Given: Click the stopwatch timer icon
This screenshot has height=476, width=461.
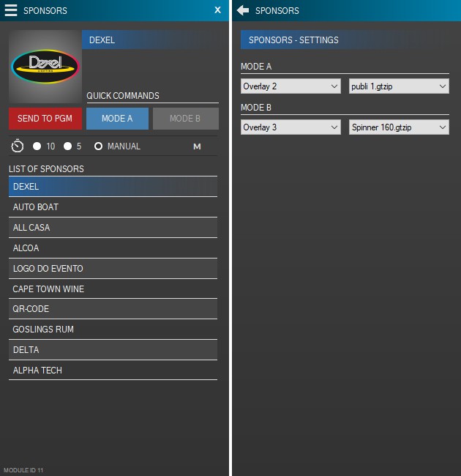Looking at the screenshot, I should point(18,146).
